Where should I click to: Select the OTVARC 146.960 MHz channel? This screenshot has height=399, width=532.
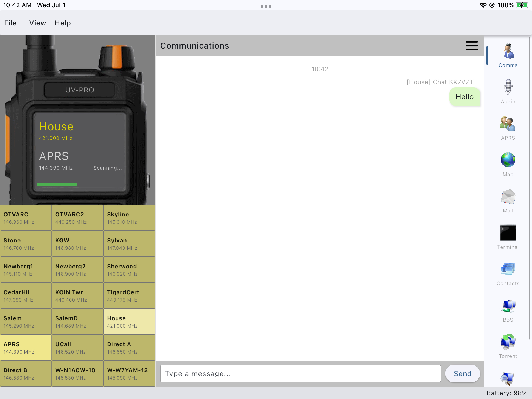coord(26,218)
